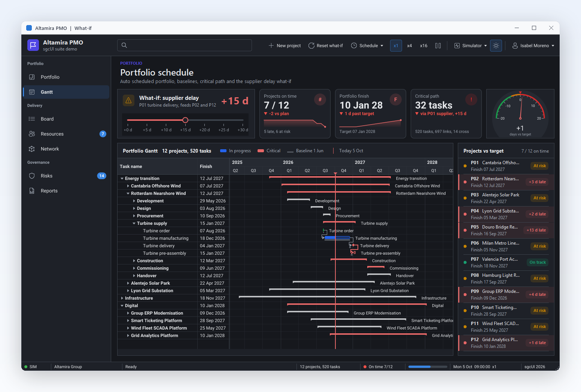Image resolution: width=581 pixels, height=392 pixels.
Task: Click the hash badge on Projects on time card
Action: coord(320,99)
